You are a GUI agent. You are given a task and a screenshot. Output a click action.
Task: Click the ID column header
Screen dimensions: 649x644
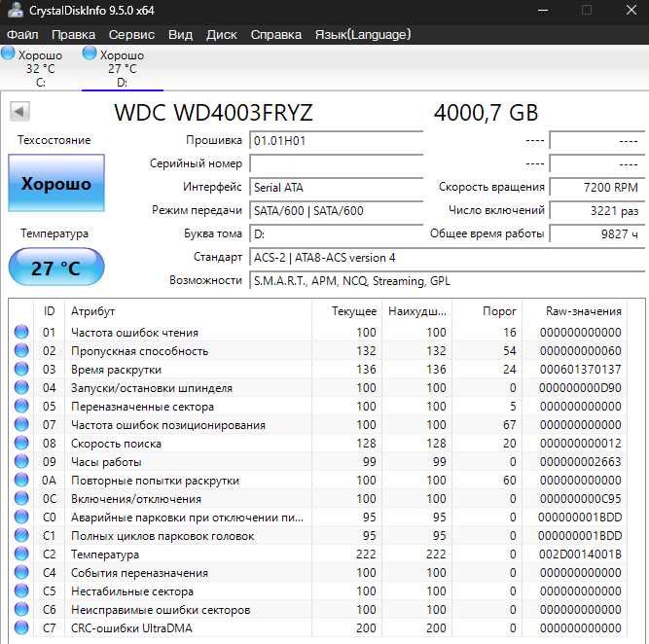coord(49,311)
